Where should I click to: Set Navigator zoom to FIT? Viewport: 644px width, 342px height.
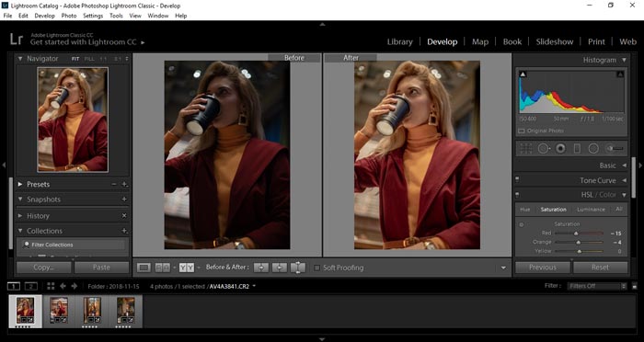click(75, 59)
